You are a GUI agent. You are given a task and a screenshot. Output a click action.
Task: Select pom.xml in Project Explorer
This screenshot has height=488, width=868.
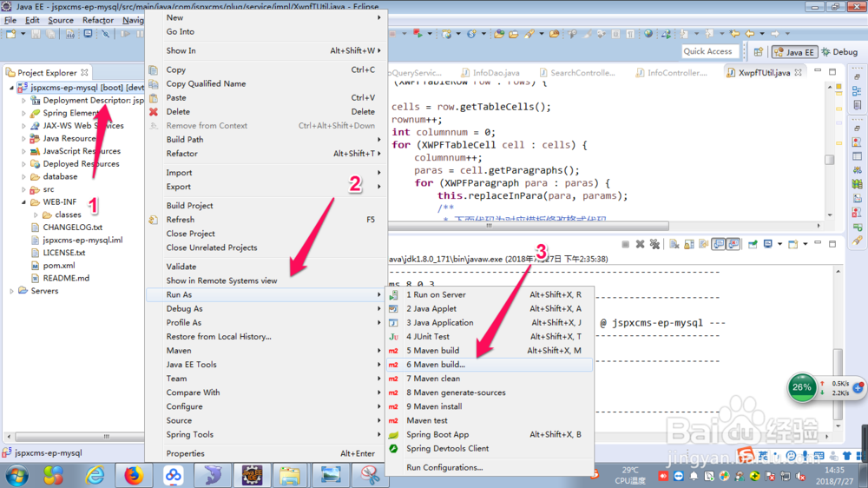click(x=59, y=266)
